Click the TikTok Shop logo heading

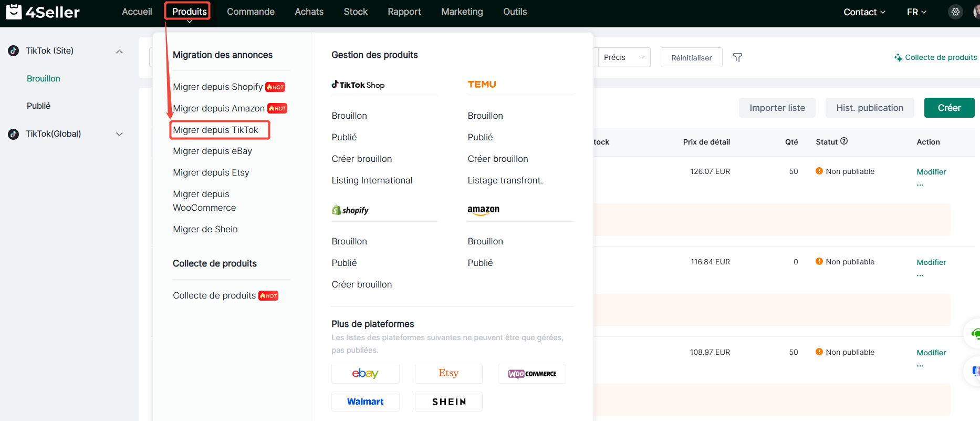pos(358,85)
